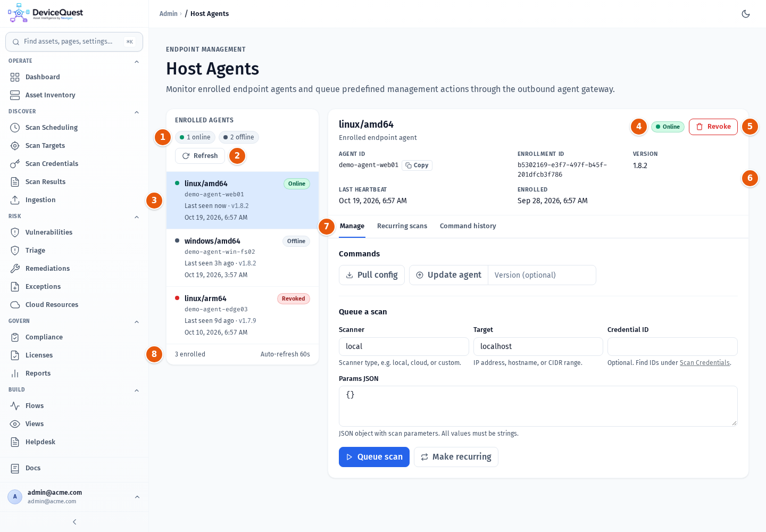Viewport: 766px width, 532px height.
Task: Click Make recurring button
Action: coord(456,457)
